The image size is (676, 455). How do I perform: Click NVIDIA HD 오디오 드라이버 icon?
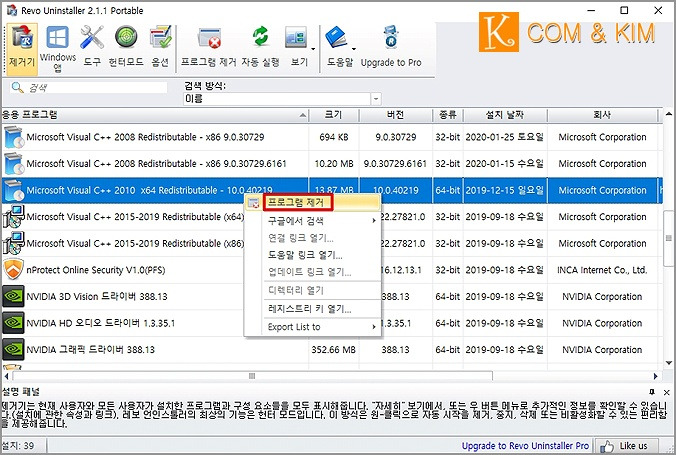pyautogui.click(x=13, y=323)
